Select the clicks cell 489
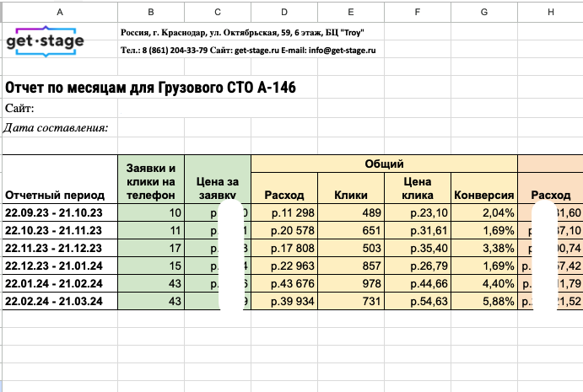This screenshot has width=583, height=392. [351, 212]
